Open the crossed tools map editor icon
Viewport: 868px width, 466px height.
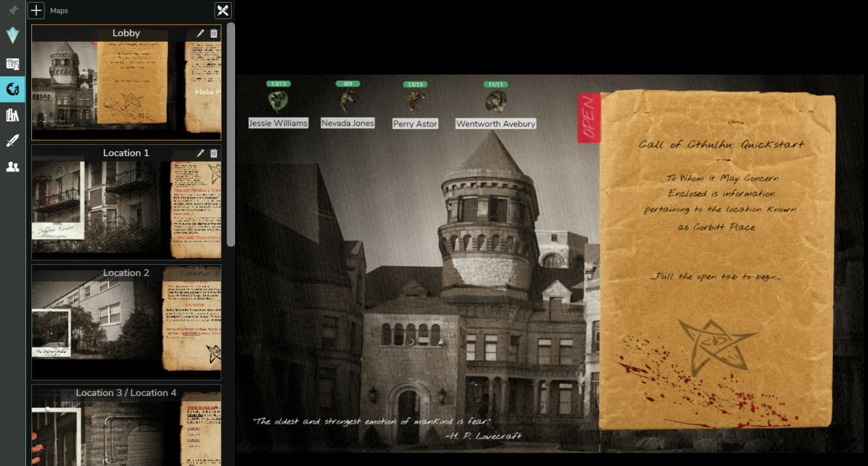click(x=223, y=10)
